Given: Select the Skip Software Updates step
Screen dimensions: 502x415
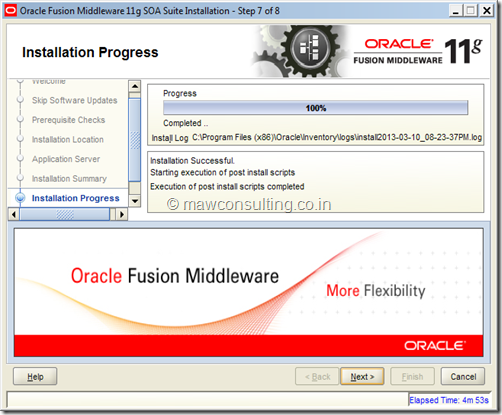Looking at the screenshot, I should coord(75,100).
